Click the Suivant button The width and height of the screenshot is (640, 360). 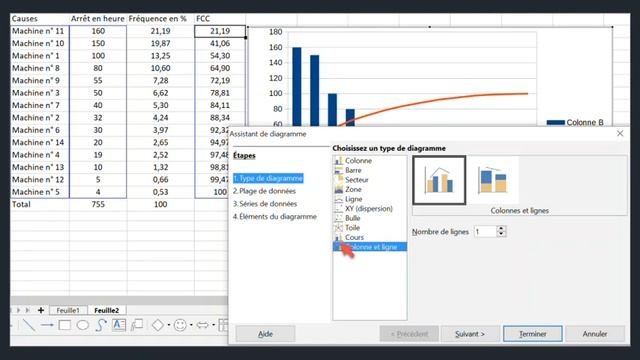(470, 334)
